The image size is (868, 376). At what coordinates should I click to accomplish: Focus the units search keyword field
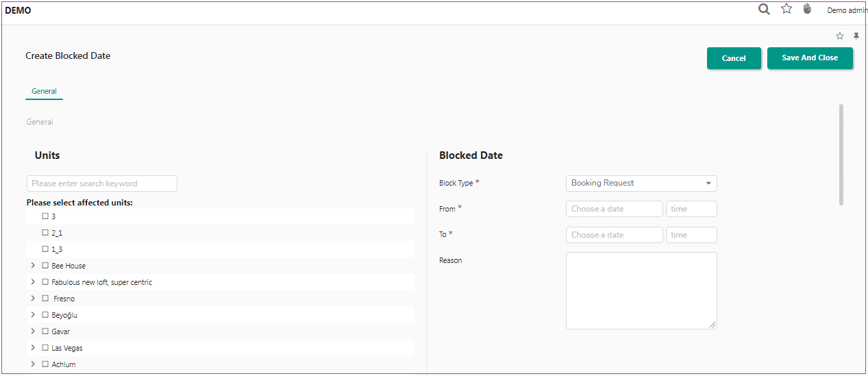point(102,184)
